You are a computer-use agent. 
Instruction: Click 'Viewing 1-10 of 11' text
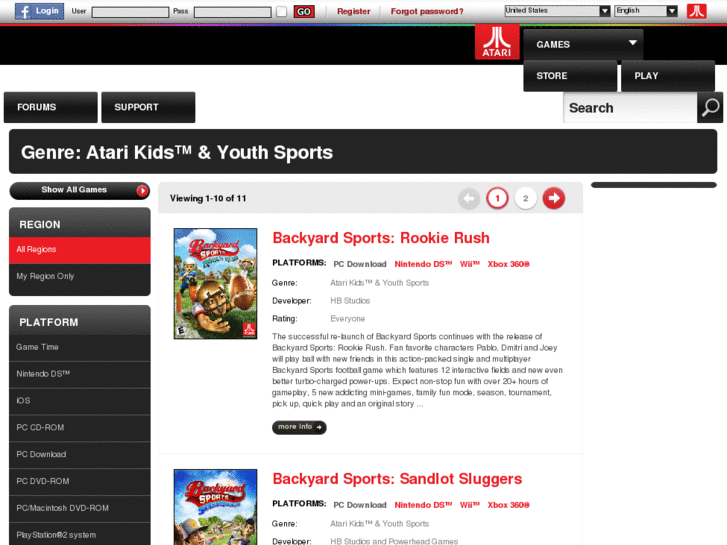coord(208,199)
